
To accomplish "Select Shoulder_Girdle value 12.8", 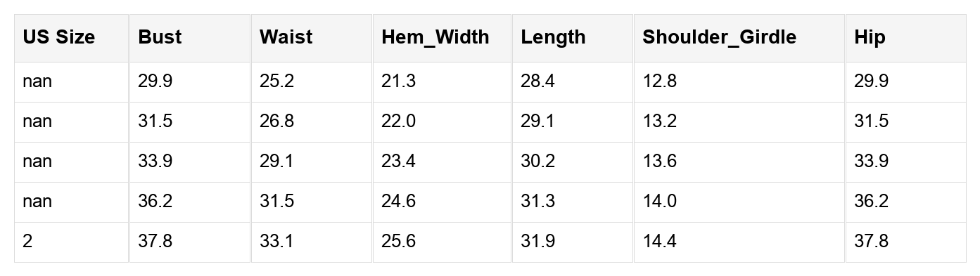I will [739, 82].
